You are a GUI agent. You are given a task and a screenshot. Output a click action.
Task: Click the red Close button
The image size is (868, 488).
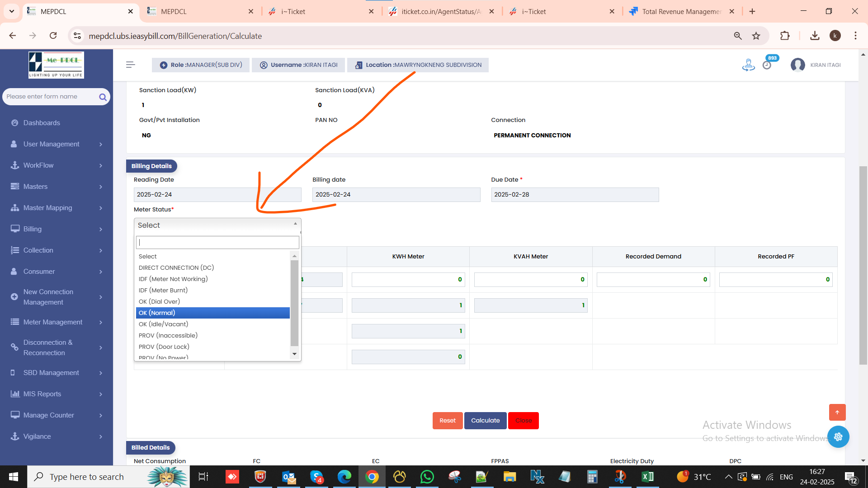click(524, 421)
